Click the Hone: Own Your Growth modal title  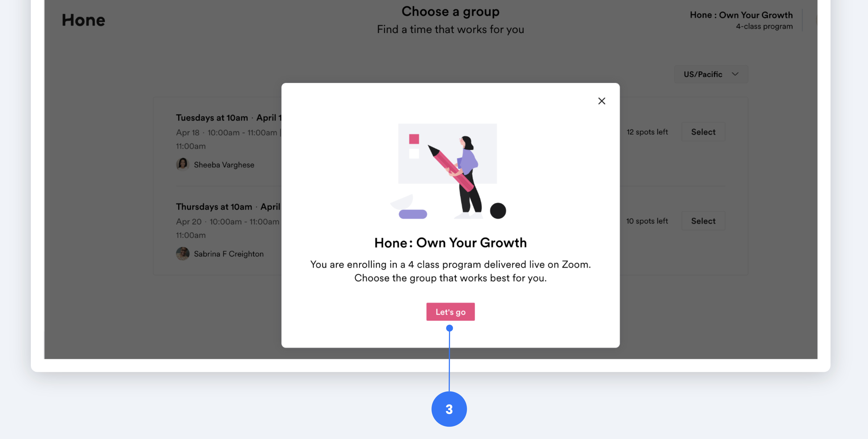[450, 243]
